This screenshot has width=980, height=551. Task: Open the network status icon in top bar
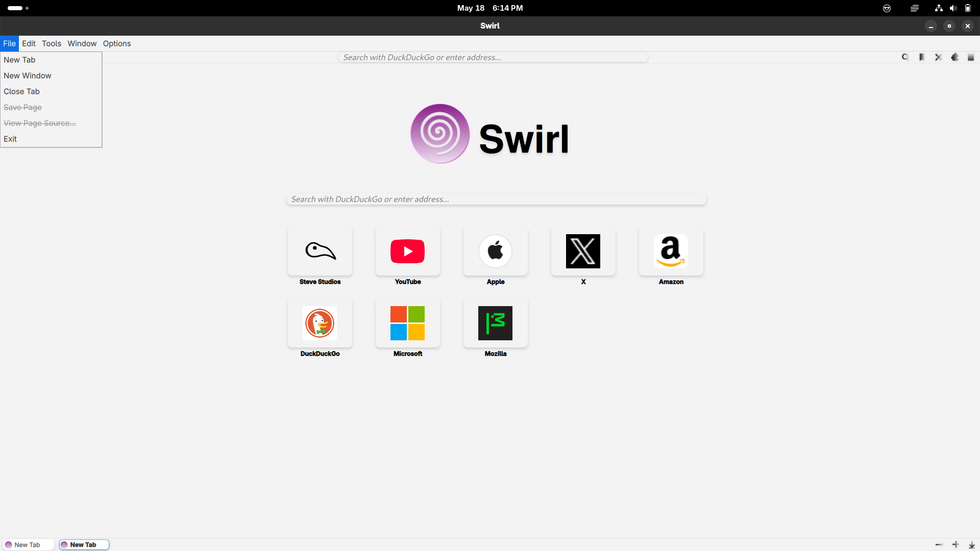pos(939,8)
